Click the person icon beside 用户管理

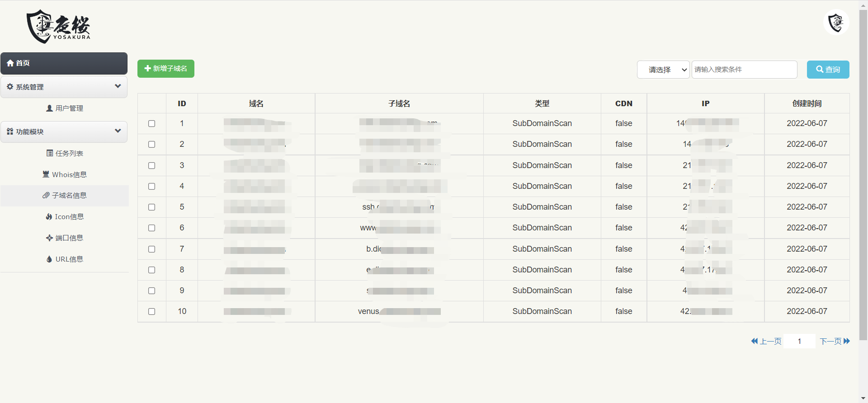pyautogui.click(x=49, y=108)
